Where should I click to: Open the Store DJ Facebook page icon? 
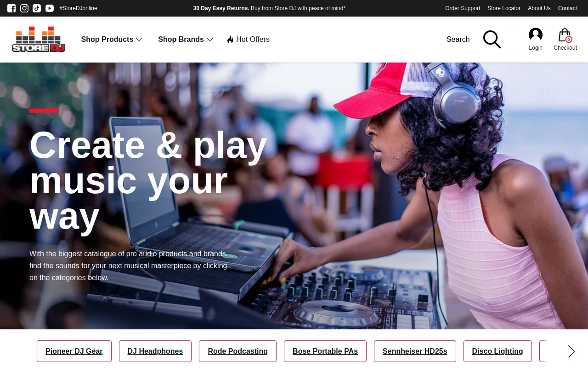point(11,8)
